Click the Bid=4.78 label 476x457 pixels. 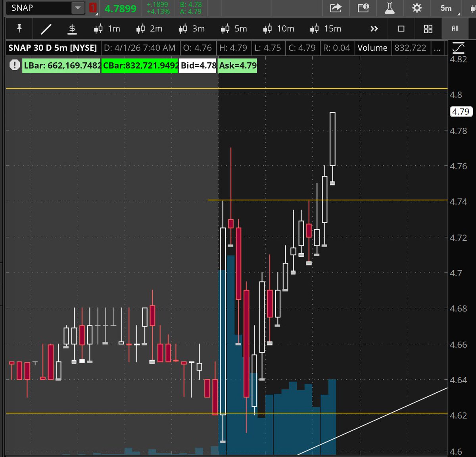[x=198, y=65]
